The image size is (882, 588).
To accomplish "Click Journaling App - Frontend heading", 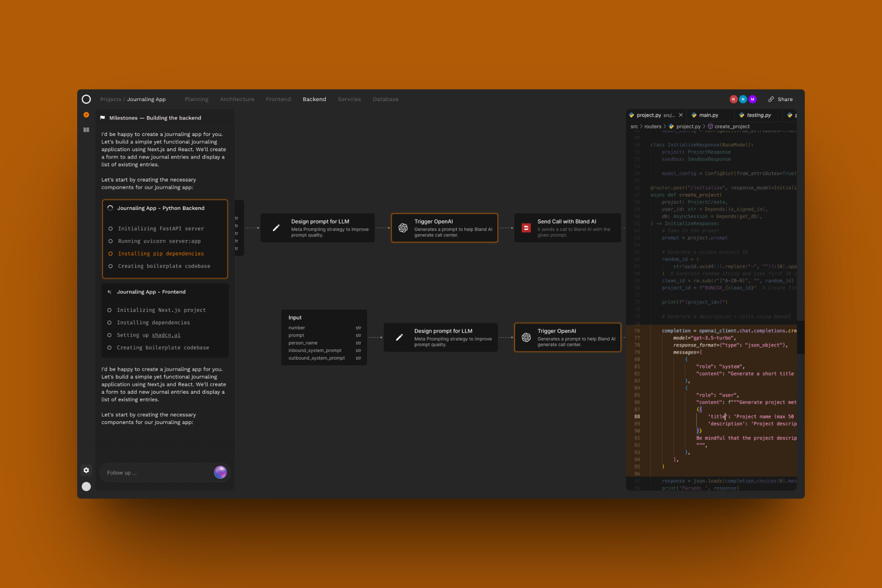I will click(151, 292).
